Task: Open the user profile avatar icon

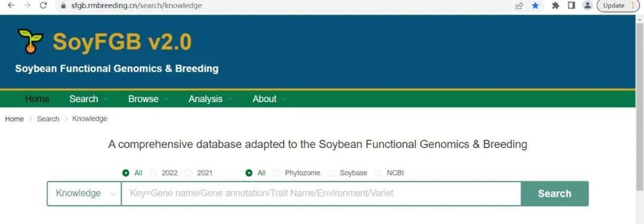Action: (588, 5)
